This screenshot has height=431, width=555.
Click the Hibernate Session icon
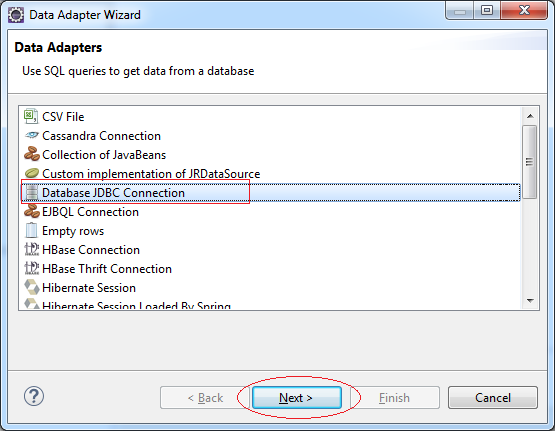[x=31, y=287]
